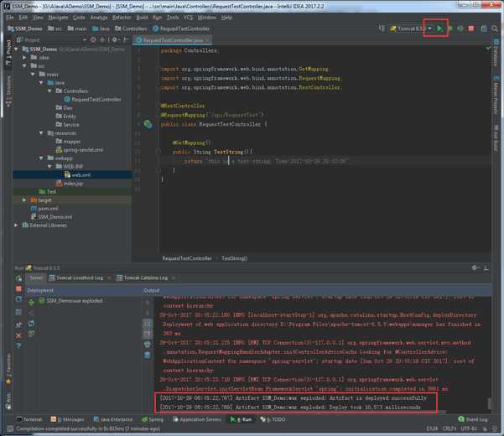Collapse the resources folder
This screenshot has height=436, width=504.
pos(41,132)
